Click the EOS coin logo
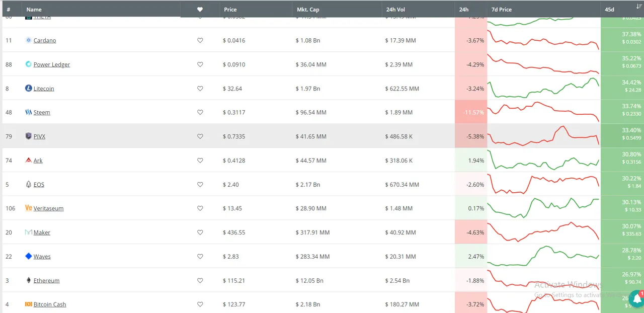Screen dimensions: 644x313 [29, 184]
